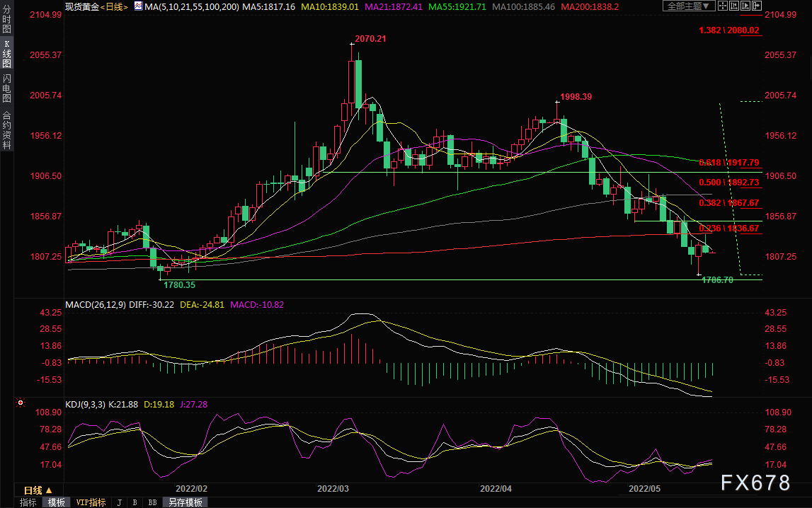Toggle the BB template button
Screen dimensions: 812x508
152,502
